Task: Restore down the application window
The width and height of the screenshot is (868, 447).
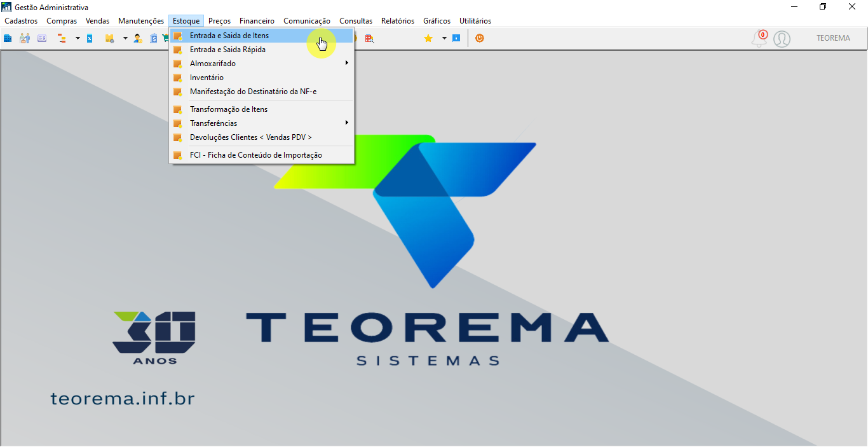Action: (x=823, y=7)
